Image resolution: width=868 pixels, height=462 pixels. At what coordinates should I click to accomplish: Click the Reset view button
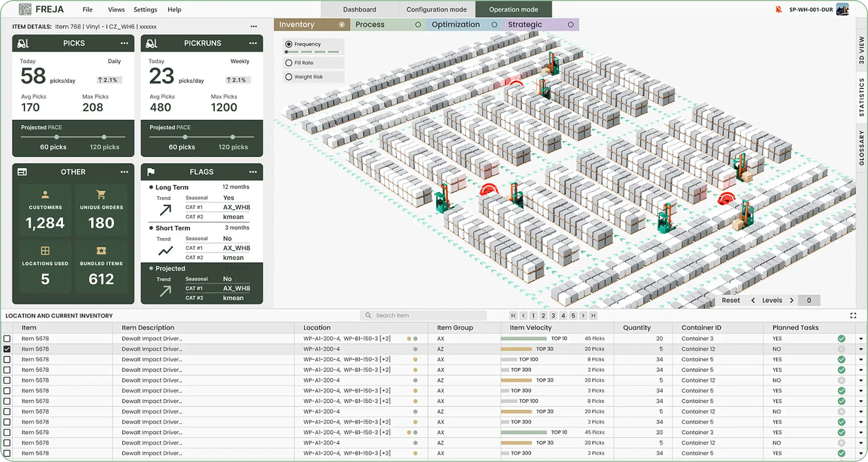click(730, 300)
